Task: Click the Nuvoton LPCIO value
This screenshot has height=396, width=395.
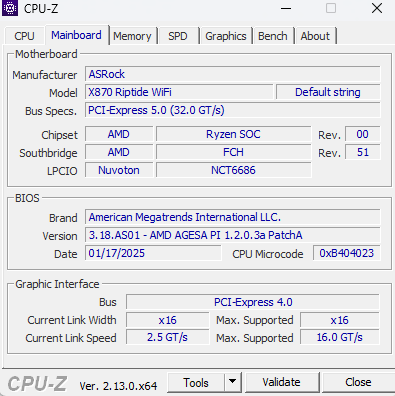Action: (x=119, y=170)
